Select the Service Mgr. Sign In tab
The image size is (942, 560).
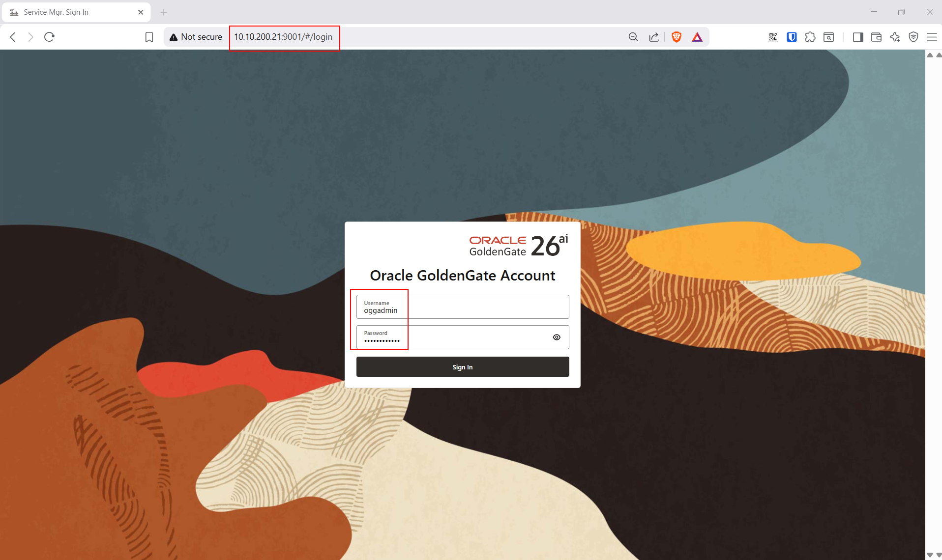[x=76, y=12]
